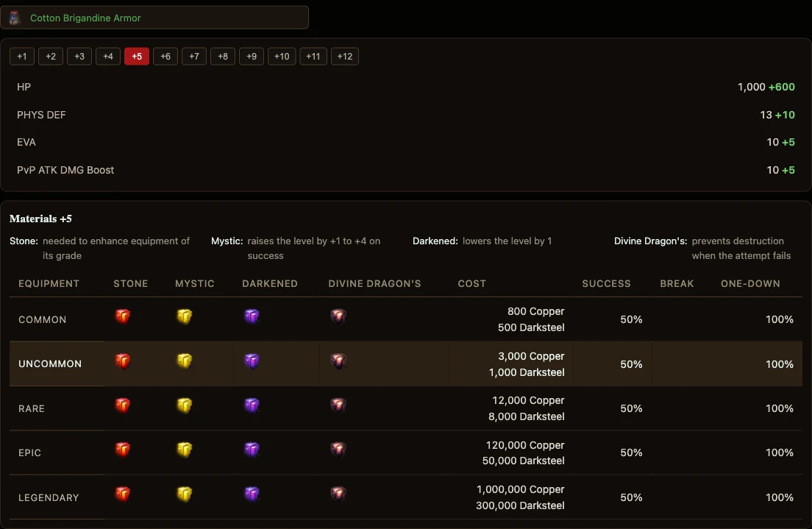
Task: Click the PvP ATK DMG Boost label
Action: 65,170
